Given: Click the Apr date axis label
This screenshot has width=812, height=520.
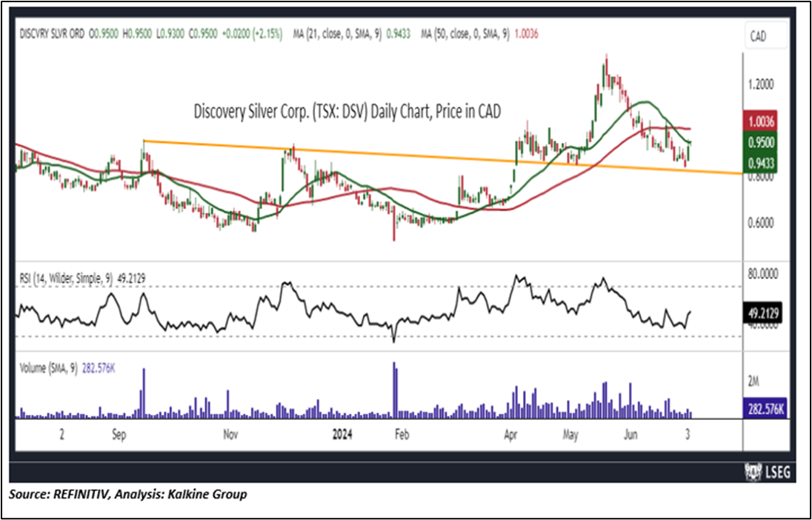Looking at the screenshot, I should point(511,435).
